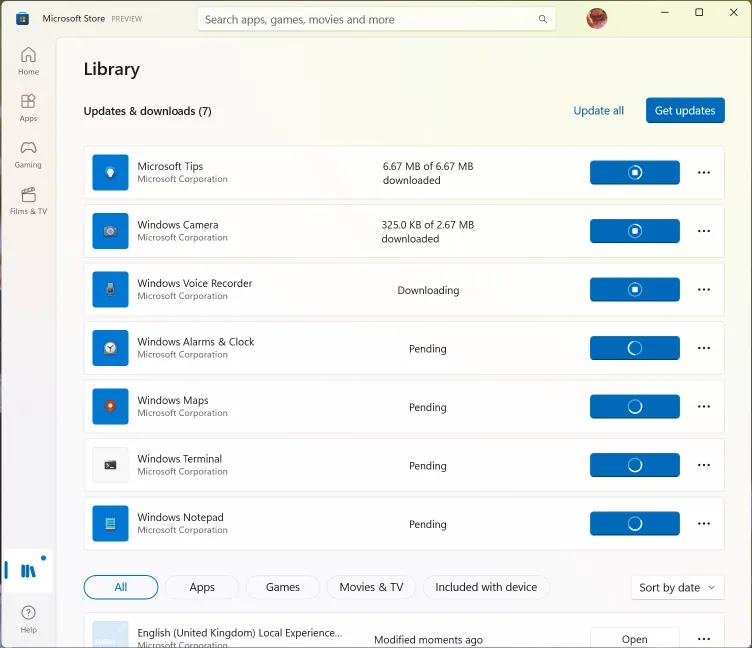Stop the Microsoft Tips download

[634, 172]
